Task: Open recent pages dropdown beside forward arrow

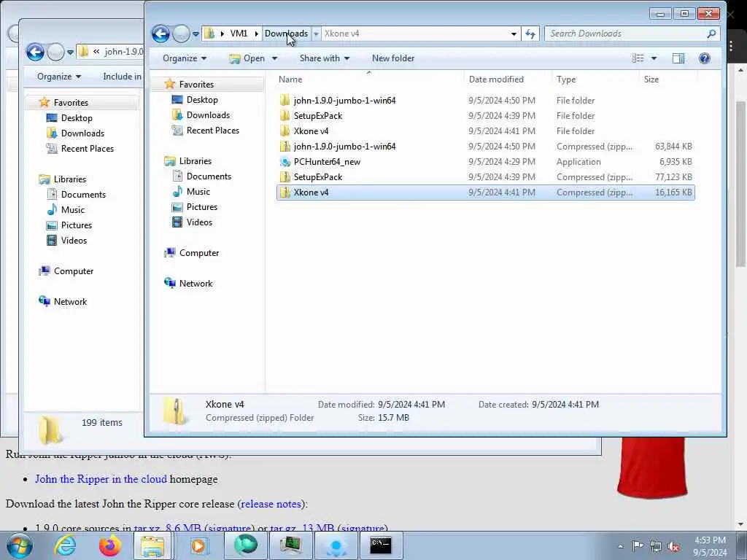Action: 196,34
